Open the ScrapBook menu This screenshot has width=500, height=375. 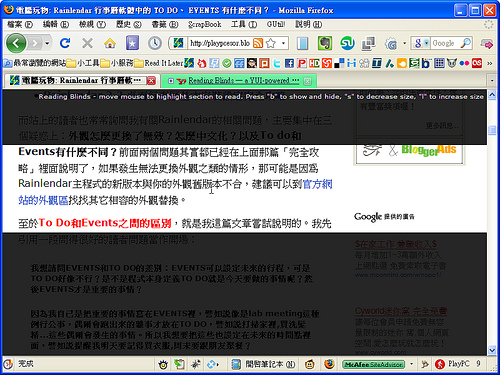click(204, 24)
